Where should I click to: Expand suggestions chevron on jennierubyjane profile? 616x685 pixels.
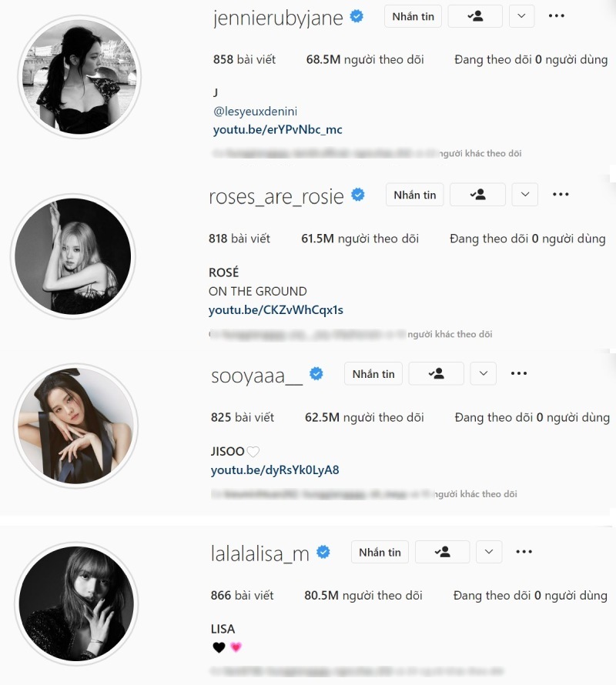pos(521,16)
